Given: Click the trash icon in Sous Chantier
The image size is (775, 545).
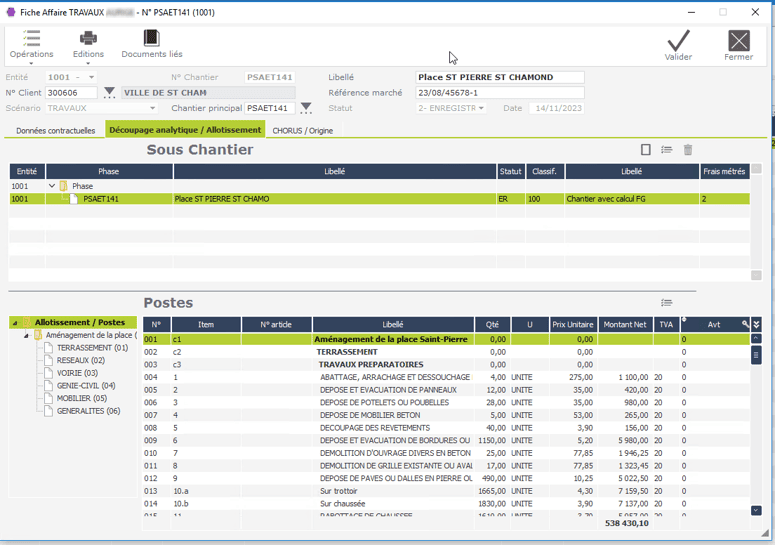Looking at the screenshot, I should coord(688,150).
